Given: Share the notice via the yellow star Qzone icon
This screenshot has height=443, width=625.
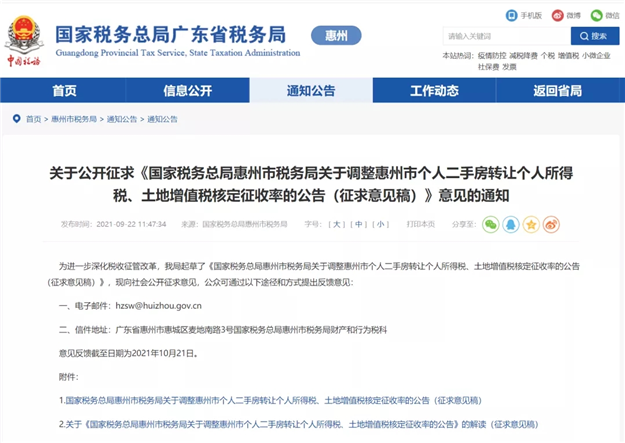Looking at the screenshot, I should 531,224.
